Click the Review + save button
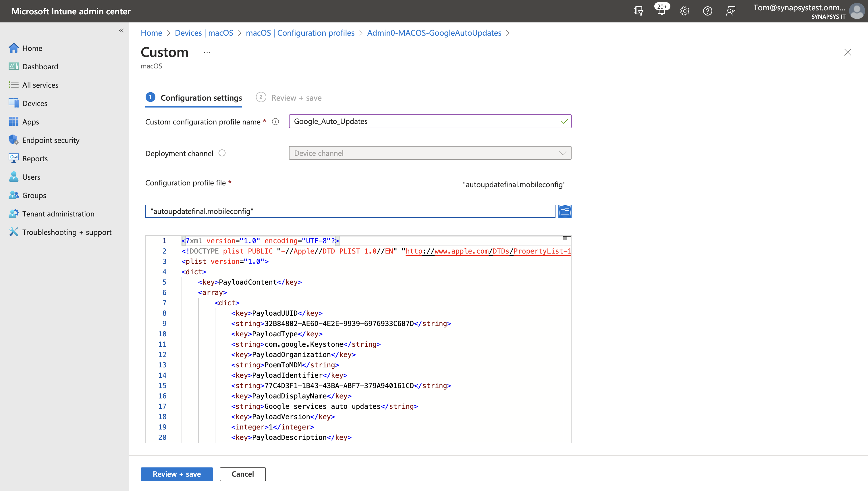Image resolution: width=868 pixels, height=491 pixels. click(177, 474)
